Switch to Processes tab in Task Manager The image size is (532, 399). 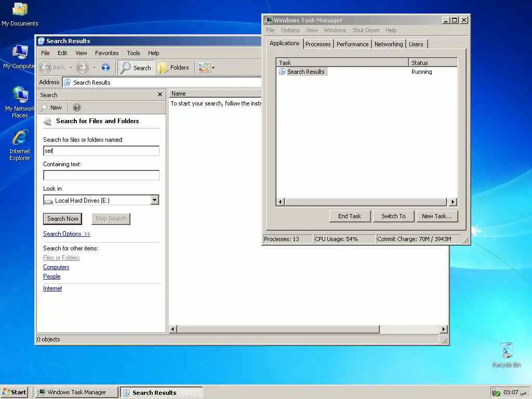pos(318,44)
